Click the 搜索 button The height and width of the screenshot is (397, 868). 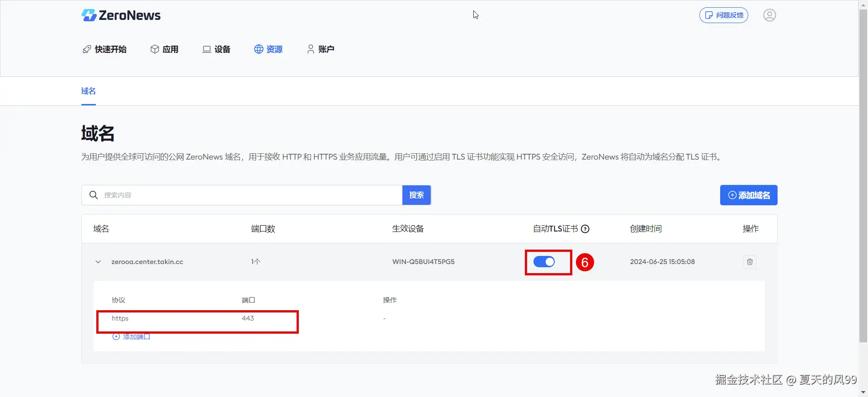pos(416,195)
